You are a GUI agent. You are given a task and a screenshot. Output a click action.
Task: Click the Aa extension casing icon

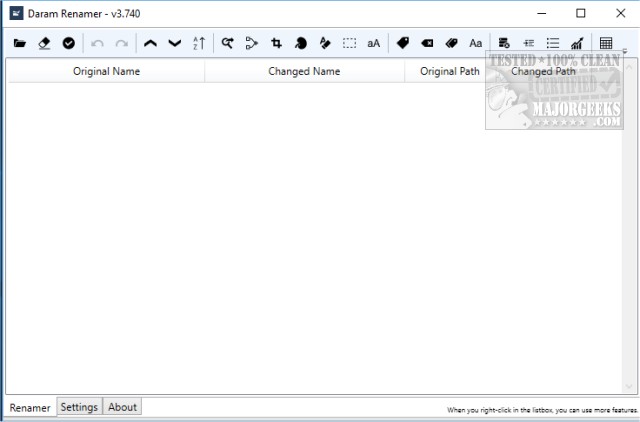tap(476, 43)
